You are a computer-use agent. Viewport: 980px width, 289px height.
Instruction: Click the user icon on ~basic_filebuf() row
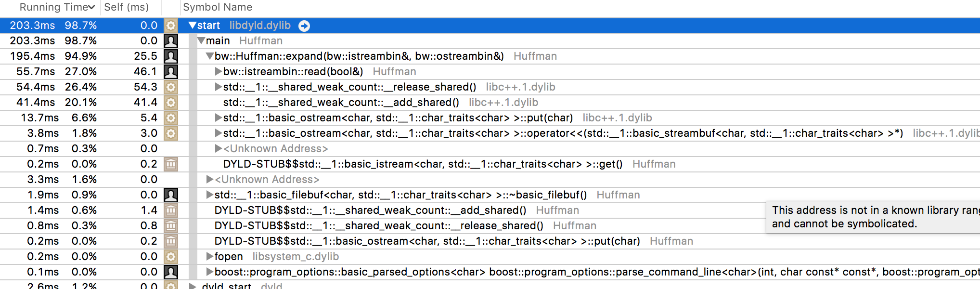[x=171, y=195]
